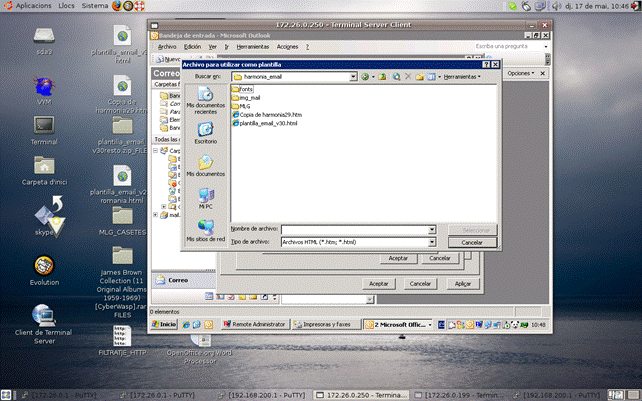Open the Evolution desktop icon
642x401 pixels.
point(44,268)
